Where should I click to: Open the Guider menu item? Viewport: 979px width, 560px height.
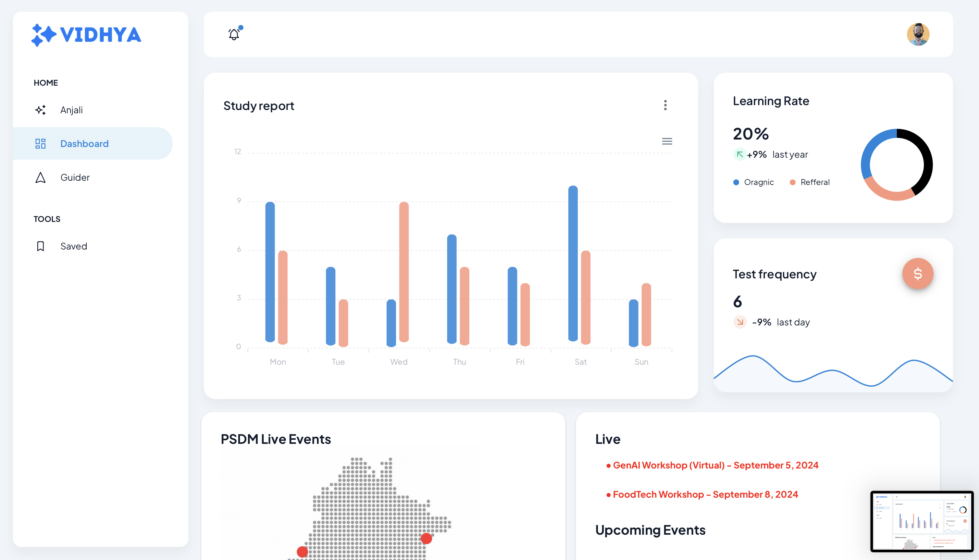pos(75,177)
